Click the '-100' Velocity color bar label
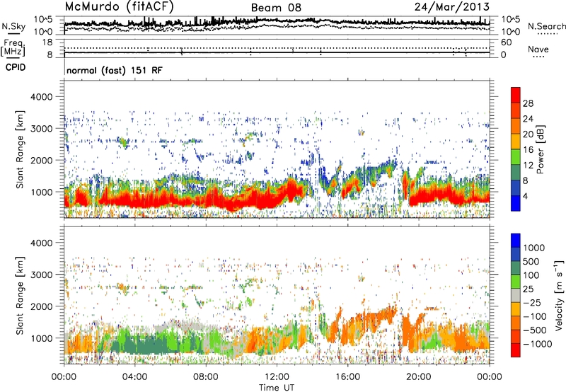 535,316
